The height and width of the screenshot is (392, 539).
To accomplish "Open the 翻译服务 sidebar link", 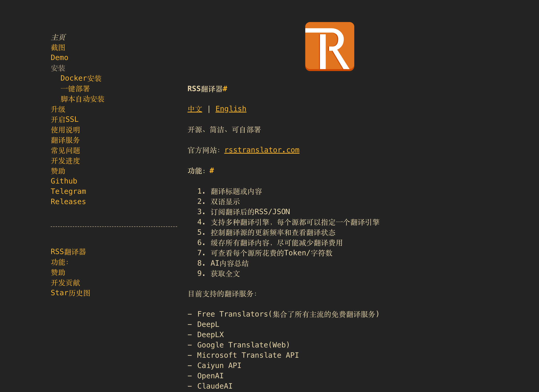I will (65, 140).
